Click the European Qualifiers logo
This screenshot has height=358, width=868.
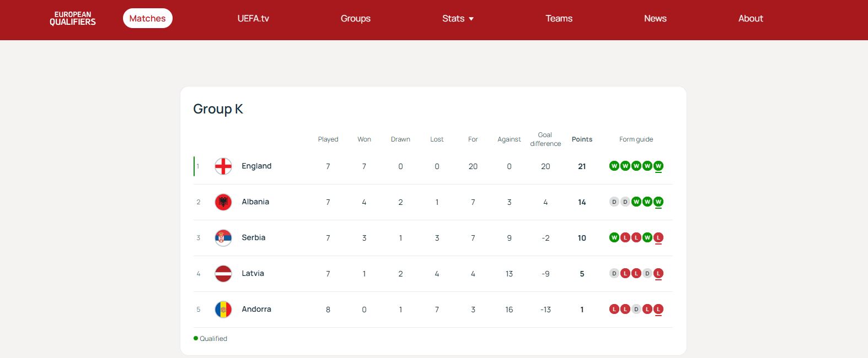(x=73, y=19)
